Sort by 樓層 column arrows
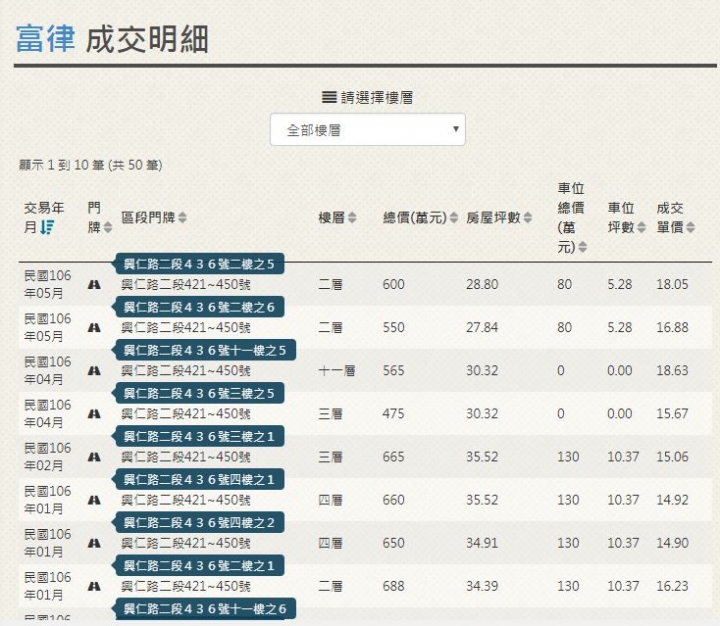 [x=352, y=218]
